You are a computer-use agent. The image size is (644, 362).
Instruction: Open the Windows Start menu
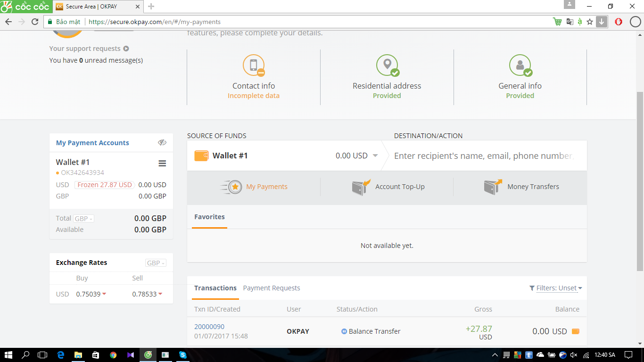click(x=8, y=354)
